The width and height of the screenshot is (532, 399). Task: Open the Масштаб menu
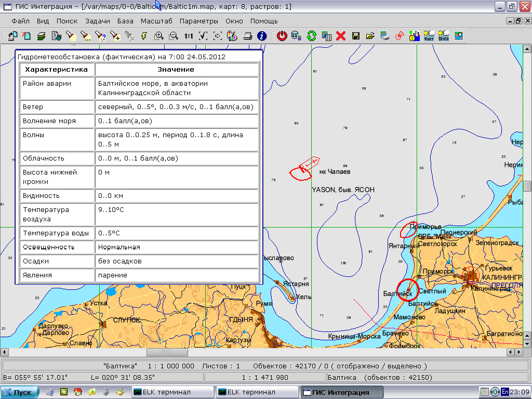[x=156, y=21]
